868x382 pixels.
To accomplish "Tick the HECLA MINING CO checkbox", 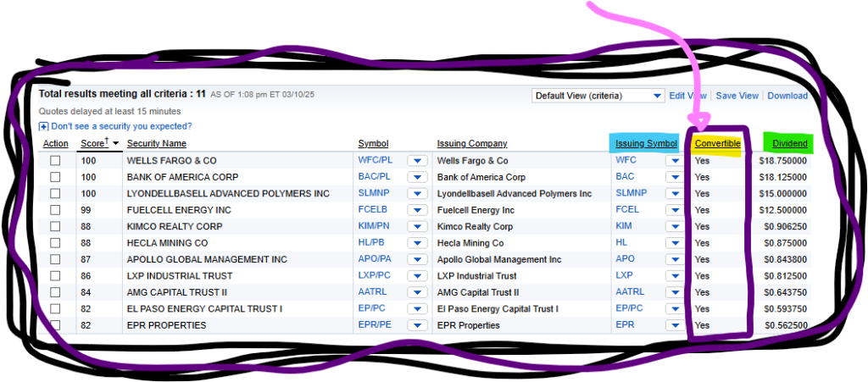I will [55, 243].
